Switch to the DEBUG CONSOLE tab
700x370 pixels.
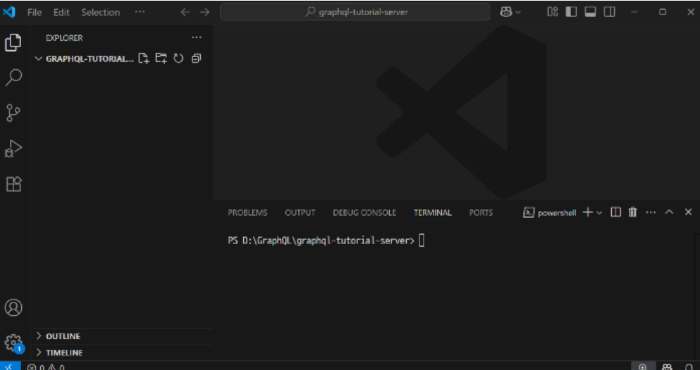click(364, 213)
